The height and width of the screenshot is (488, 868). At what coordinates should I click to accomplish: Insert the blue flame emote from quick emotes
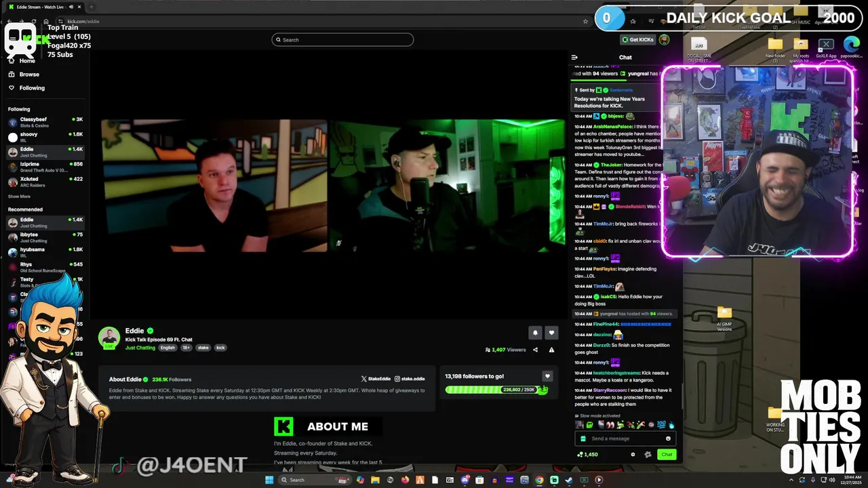pyautogui.click(x=671, y=425)
